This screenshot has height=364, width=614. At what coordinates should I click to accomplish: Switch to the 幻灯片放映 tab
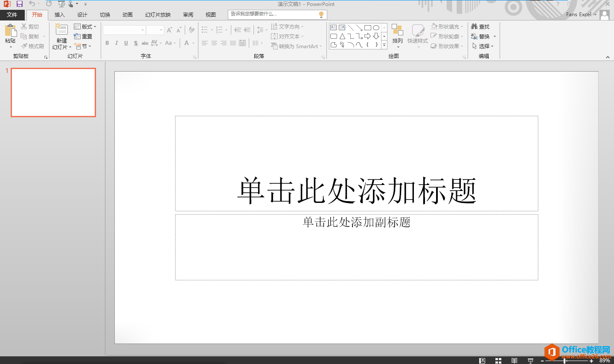tap(158, 14)
